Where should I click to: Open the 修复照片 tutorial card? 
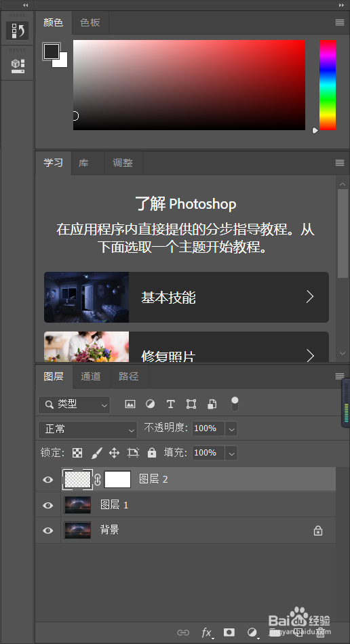[187, 347]
